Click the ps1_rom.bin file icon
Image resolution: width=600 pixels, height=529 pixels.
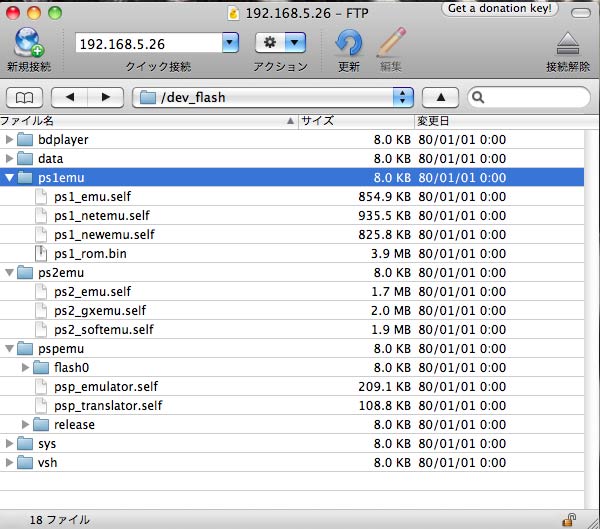41,253
